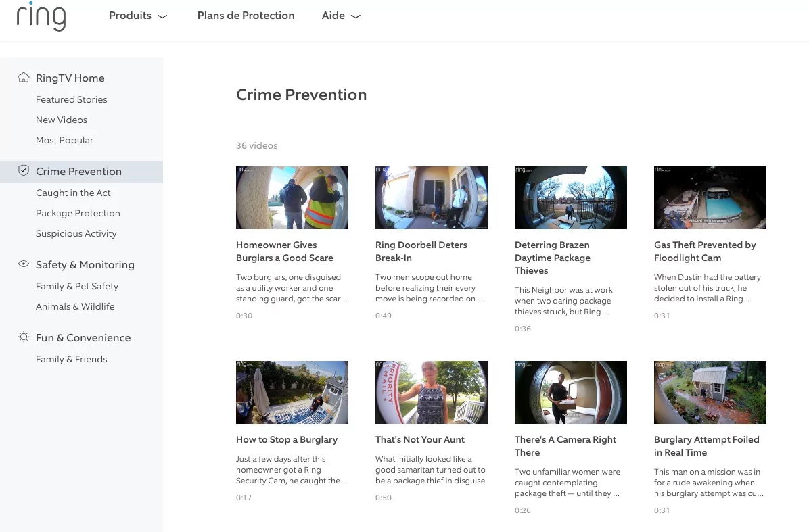
Task: Click the 0:36 duration label
Action: (523, 329)
